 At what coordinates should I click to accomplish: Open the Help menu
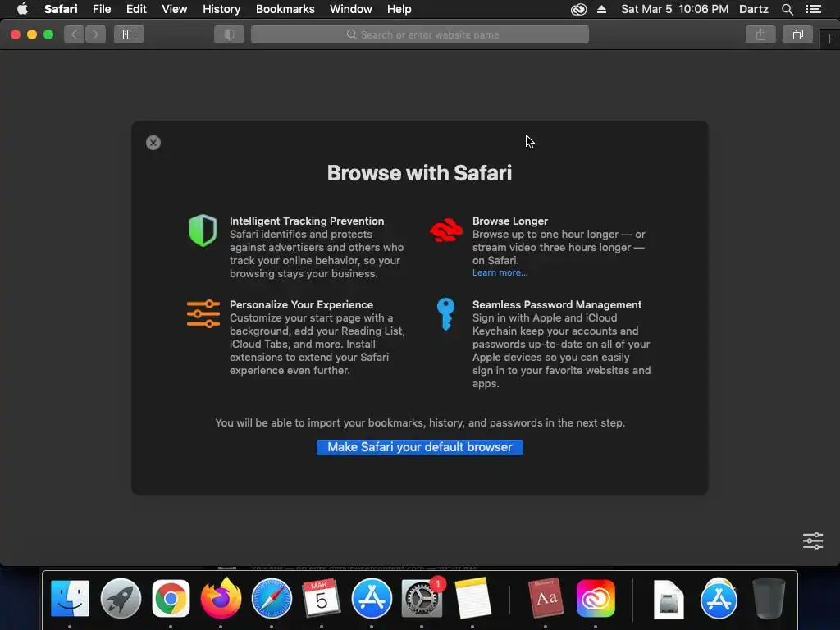(399, 9)
